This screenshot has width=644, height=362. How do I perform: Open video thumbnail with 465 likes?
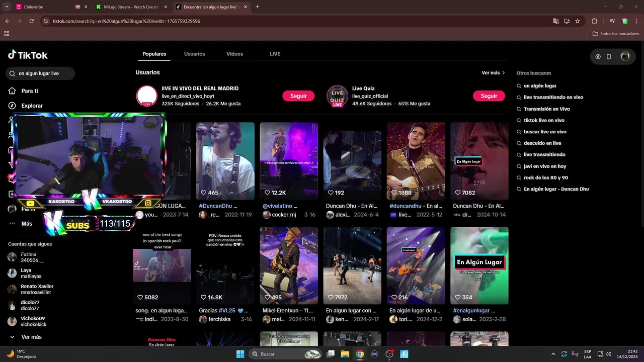(225, 161)
